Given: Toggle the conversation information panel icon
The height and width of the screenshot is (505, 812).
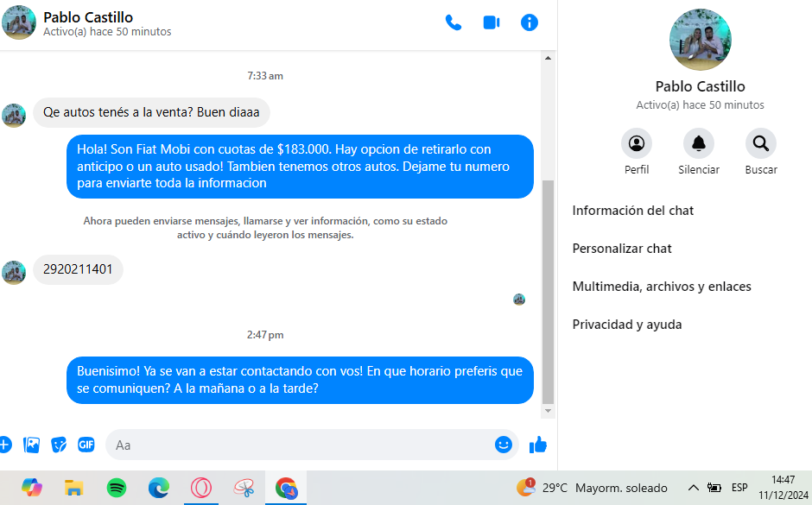Looking at the screenshot, I should click(530, 22).
